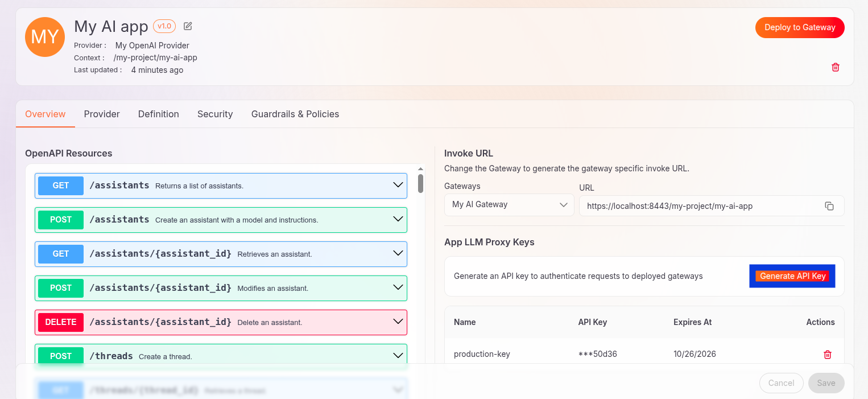The height and width of the screenshot is (399, 868).
Task: Click the red DELETE method badge
Action: point(61,322)
